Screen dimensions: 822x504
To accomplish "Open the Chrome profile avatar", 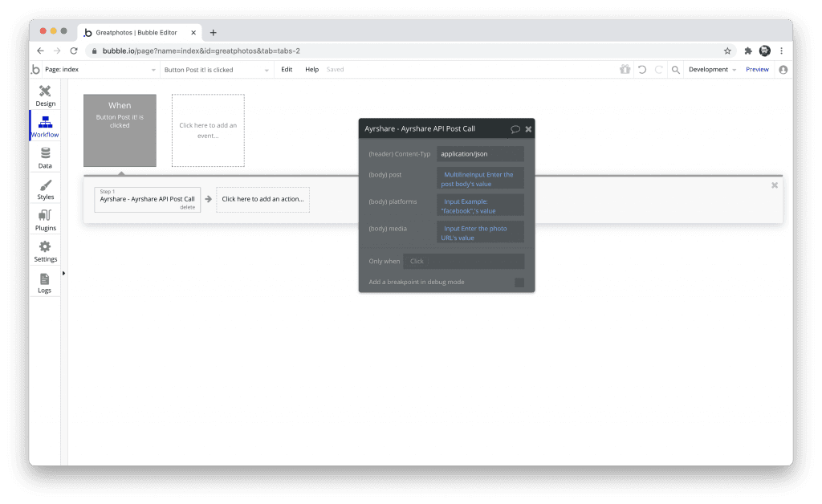I will [765, 51].
